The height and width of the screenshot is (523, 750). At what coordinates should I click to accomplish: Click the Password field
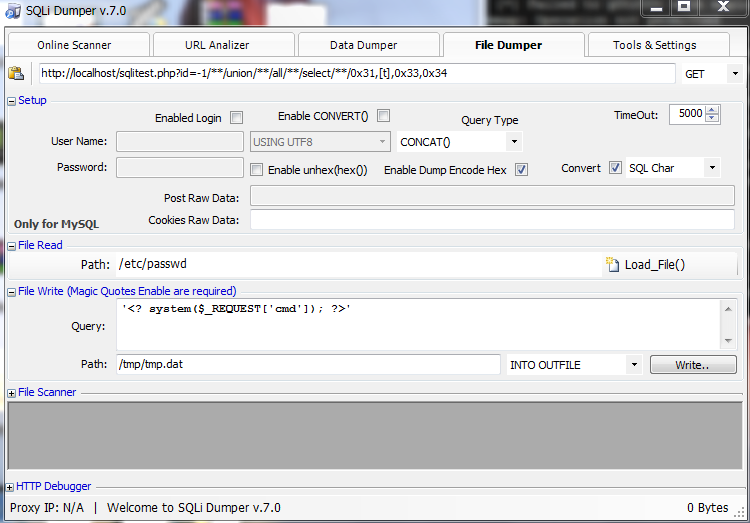[x=180, y=167]
